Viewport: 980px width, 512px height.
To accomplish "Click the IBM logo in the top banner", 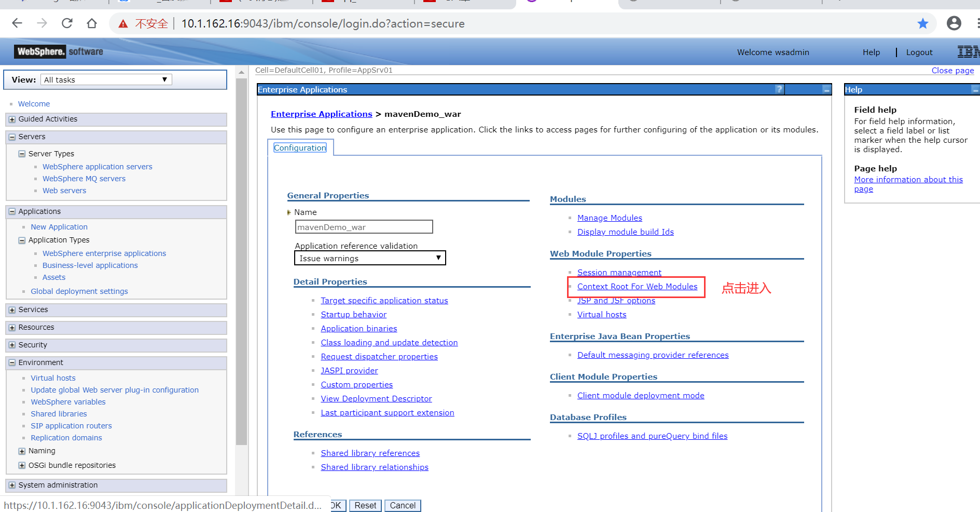I will point(969,52).
